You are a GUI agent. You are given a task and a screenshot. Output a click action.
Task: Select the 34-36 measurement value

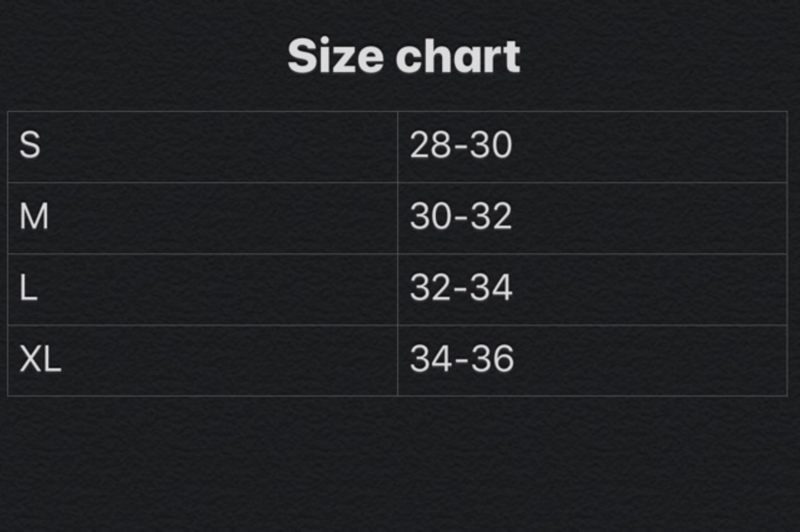tap(462, 359)
